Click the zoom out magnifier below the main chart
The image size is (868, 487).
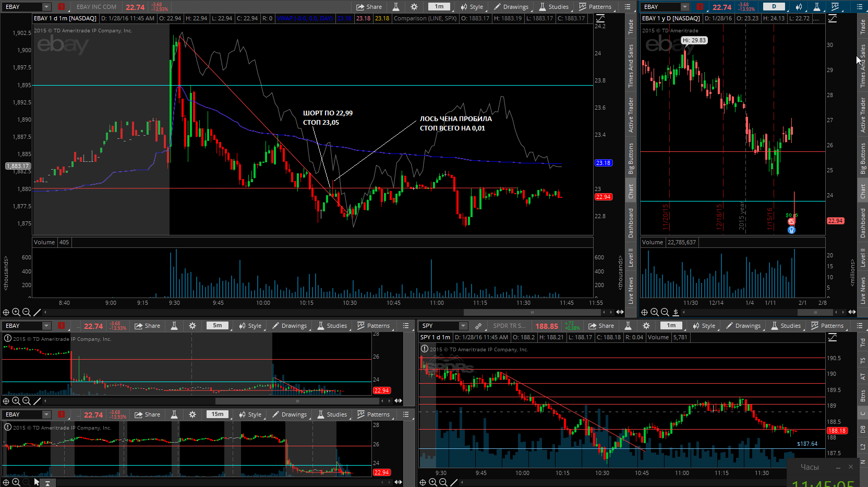[x=27, y=312]
